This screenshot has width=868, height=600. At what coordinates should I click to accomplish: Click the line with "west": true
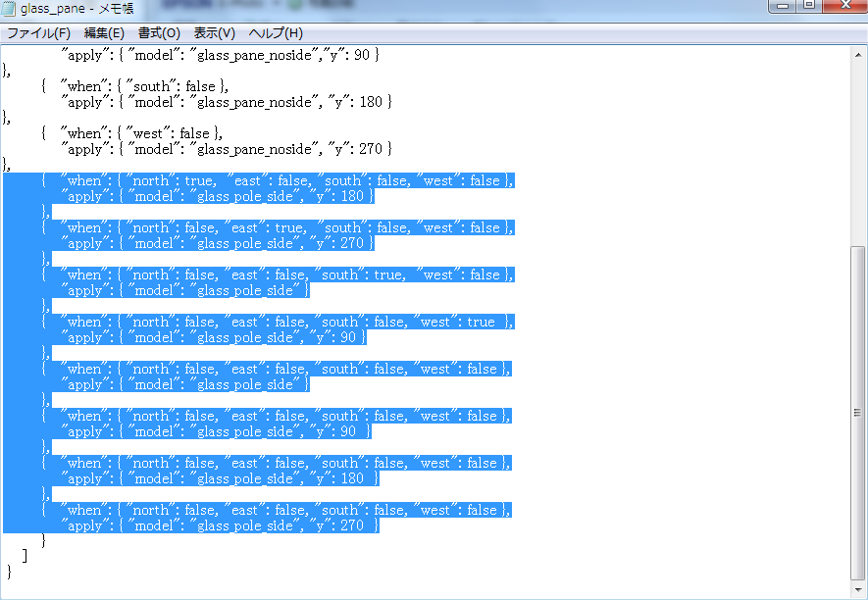tap(278, 322)
